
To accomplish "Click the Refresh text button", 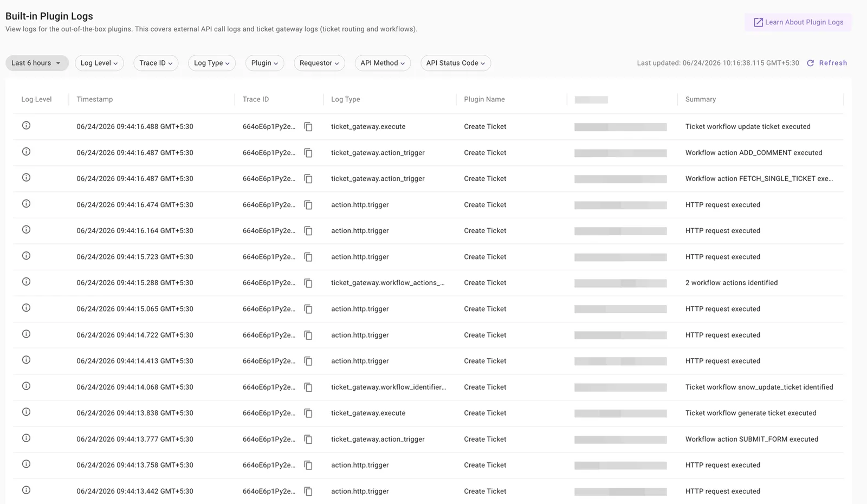I will click(833, 63).
